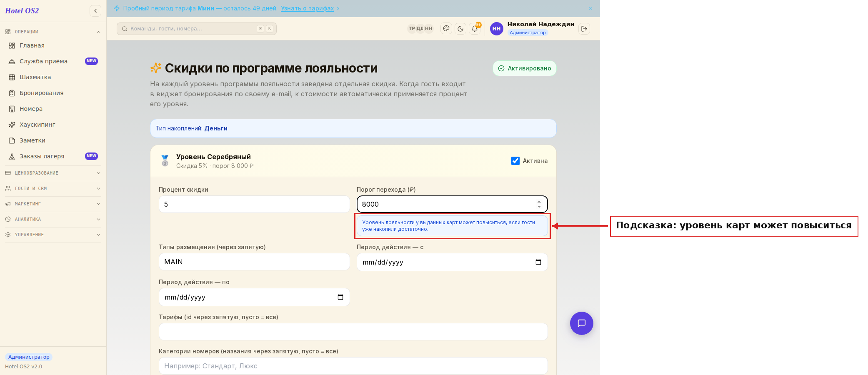Click the Период действия — с date field
Screen dimensions: 868x375
click(x=452, y=262)
